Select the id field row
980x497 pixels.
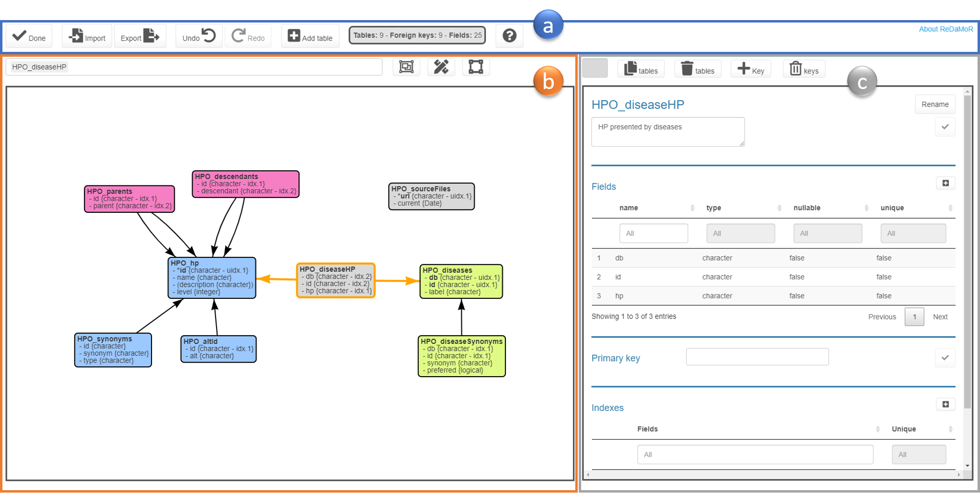tap(773, 277)
